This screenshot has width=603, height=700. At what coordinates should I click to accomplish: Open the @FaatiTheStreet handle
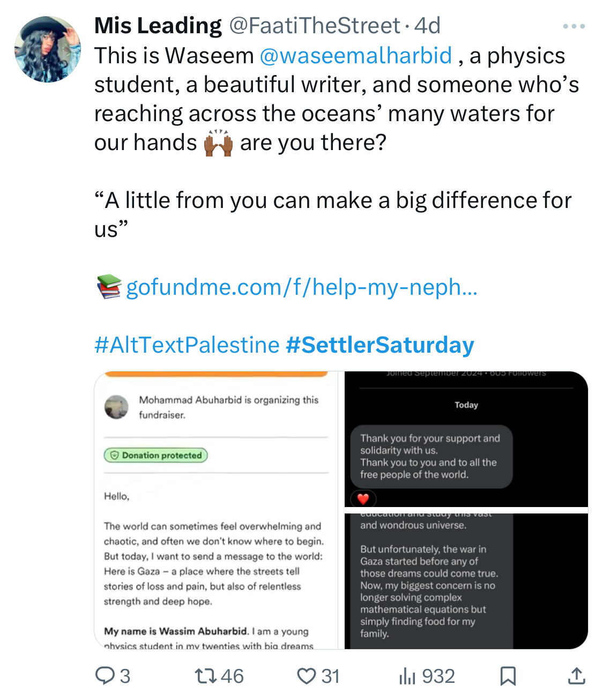coord(315,26)
